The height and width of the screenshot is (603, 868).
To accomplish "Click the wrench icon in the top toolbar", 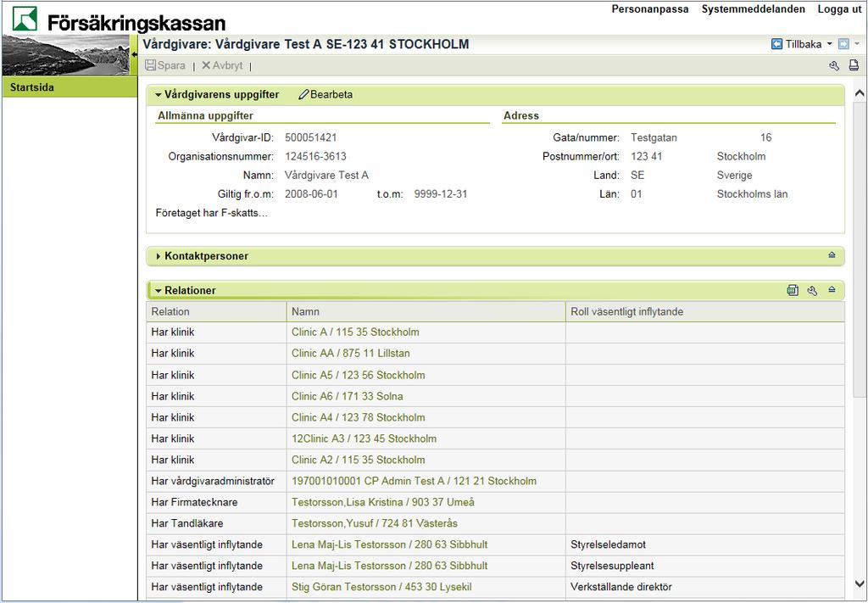I will pyautogui.click(x=834, y=66).
